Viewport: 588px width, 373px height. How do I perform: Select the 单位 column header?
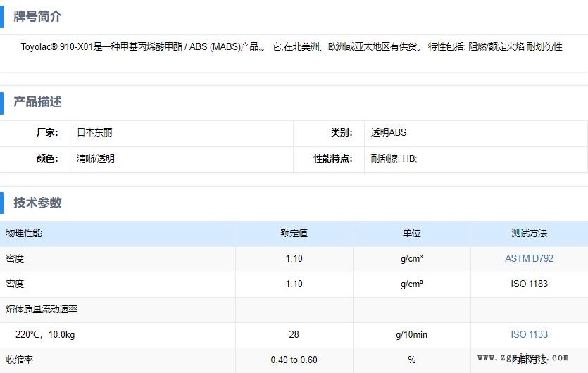pyautogui.click(x=411, y=234)
